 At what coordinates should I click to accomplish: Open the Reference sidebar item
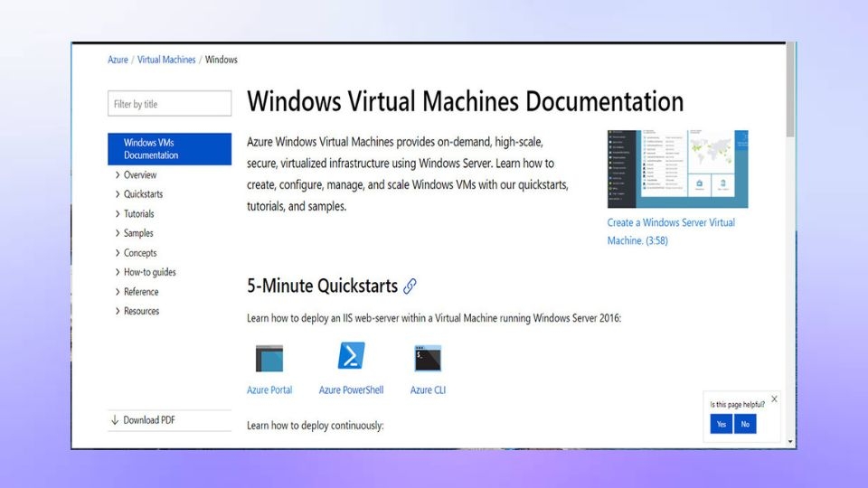coord(141,292)
